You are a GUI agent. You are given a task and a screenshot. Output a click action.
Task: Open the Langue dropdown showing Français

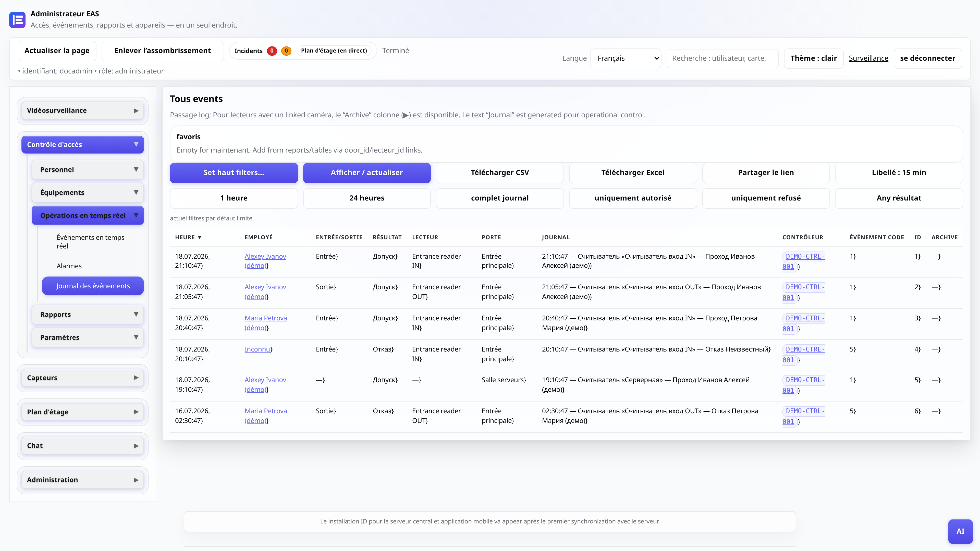(x=626, y=58)
